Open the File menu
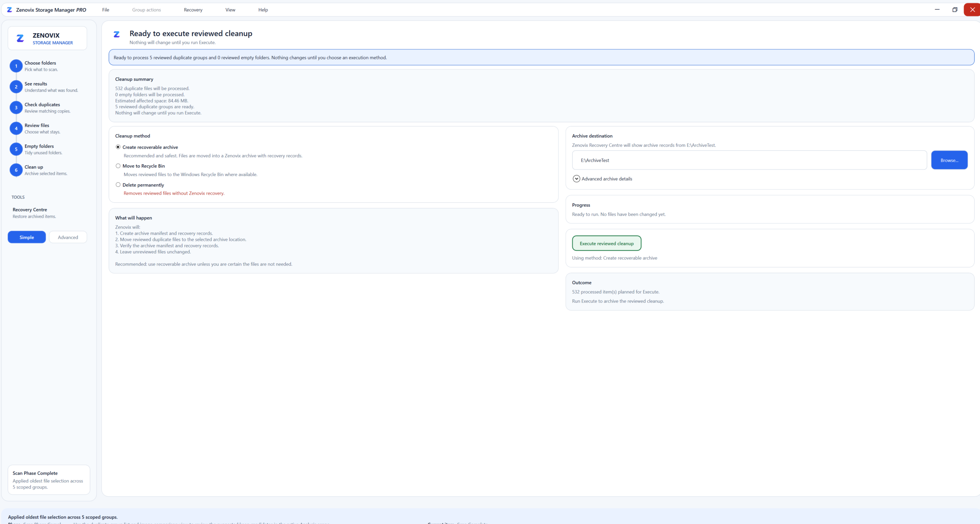Screen dimensions: 980x524 coord(106,10)
